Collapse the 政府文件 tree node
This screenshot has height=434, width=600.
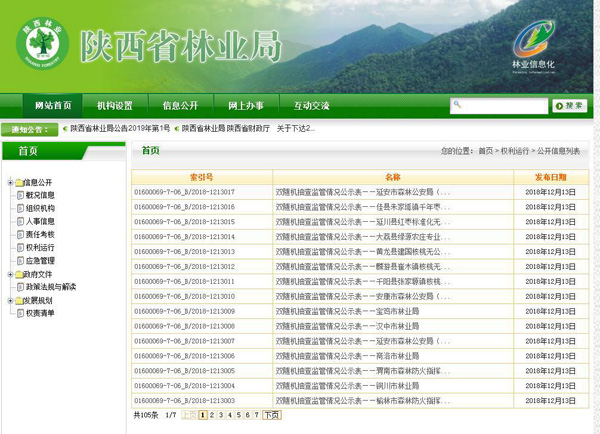pos(9,273)
